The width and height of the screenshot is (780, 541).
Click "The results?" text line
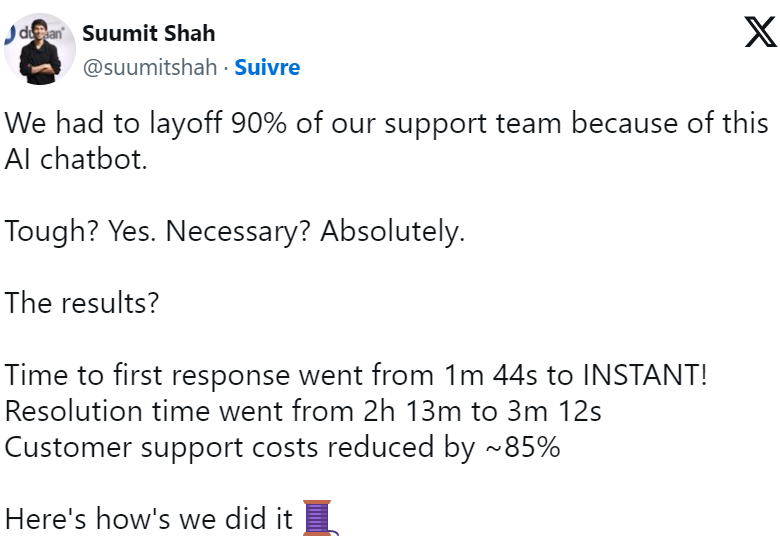tap(82, 303)
